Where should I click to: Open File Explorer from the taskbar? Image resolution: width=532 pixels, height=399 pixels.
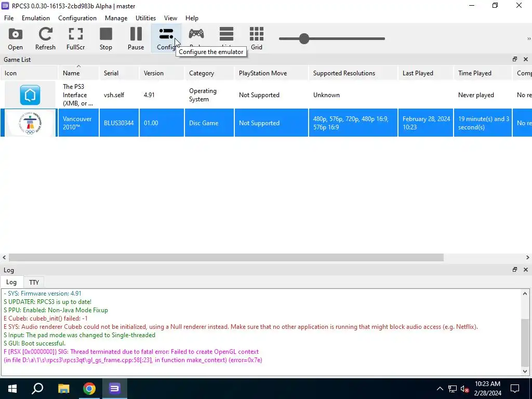click(63, 389)
